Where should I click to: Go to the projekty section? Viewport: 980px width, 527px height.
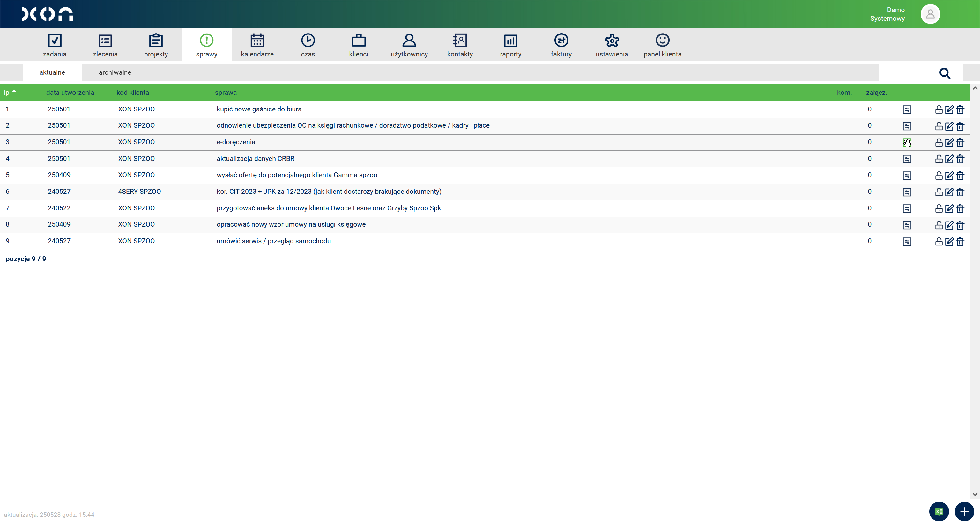(x=156, y=45)
